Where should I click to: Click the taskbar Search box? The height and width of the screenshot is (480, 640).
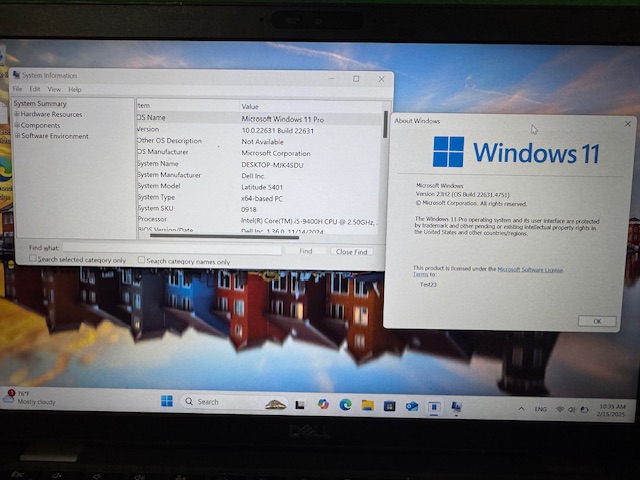click(x=234, y=402)
